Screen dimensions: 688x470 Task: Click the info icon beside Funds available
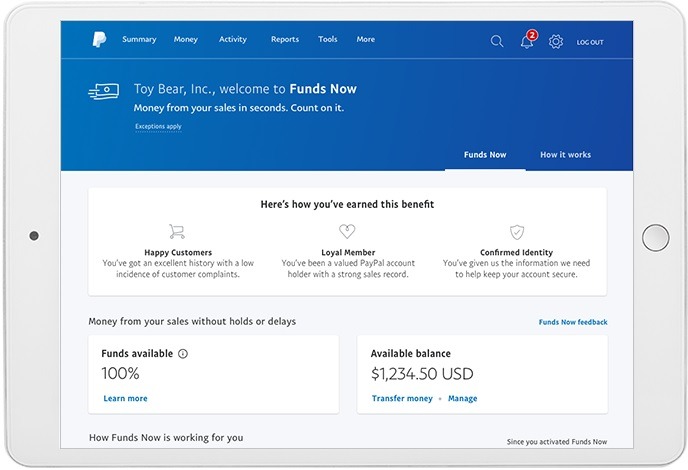[183, 354]
